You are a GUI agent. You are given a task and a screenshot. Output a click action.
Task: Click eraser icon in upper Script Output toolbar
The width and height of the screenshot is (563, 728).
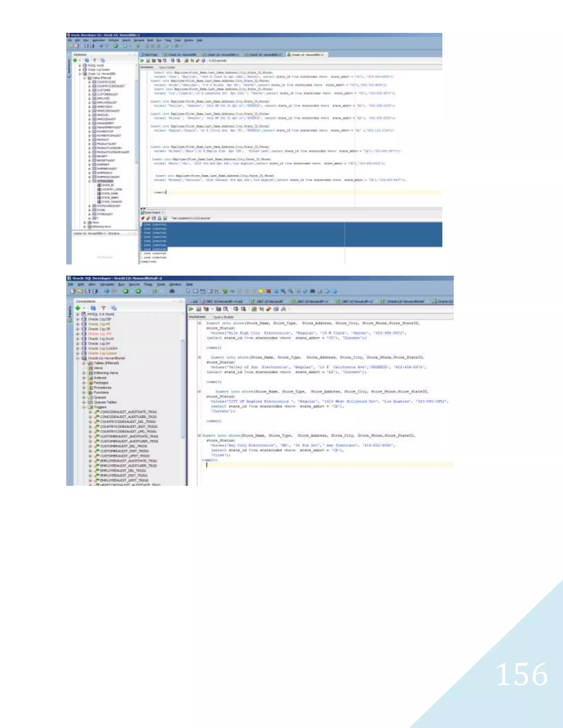[148, 218]
